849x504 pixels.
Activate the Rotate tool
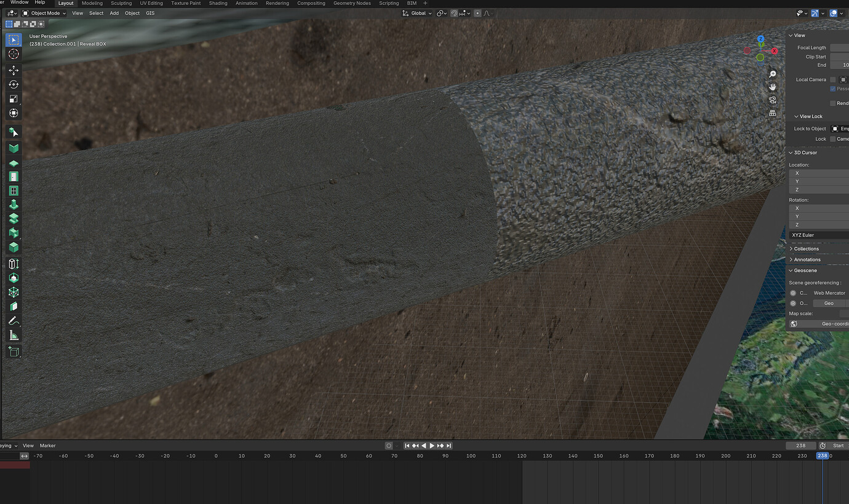pos(14,84)
